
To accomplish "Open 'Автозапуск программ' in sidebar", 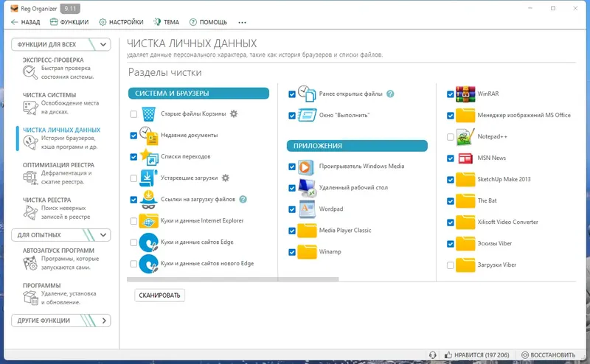I will (x=61, y=259).
